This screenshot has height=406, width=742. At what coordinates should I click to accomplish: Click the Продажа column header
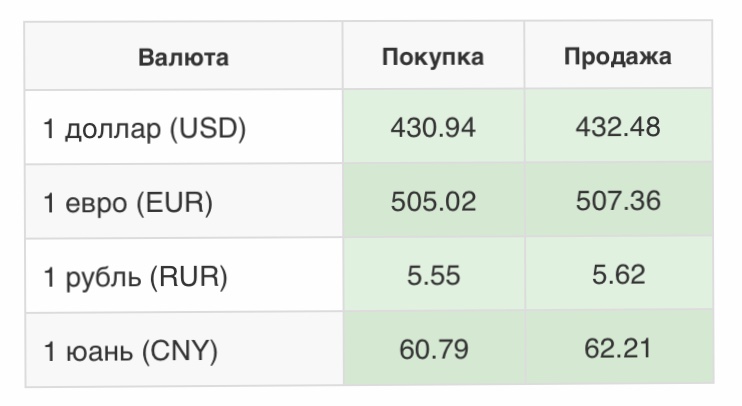[x=617, y=57]
